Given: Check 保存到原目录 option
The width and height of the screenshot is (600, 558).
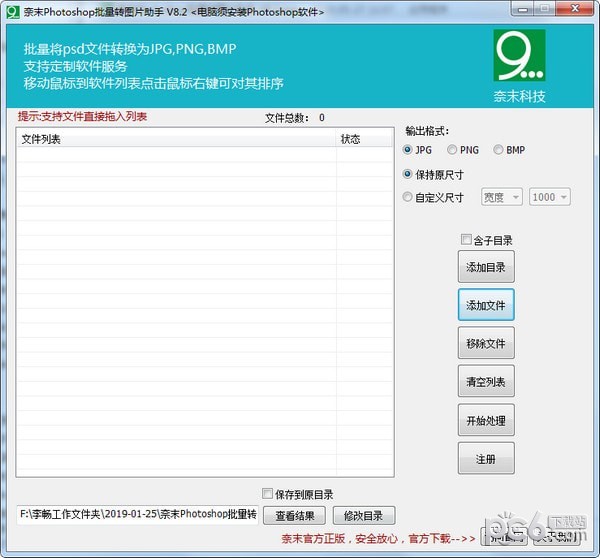Looking at the screenshot, I should [267, 494].
